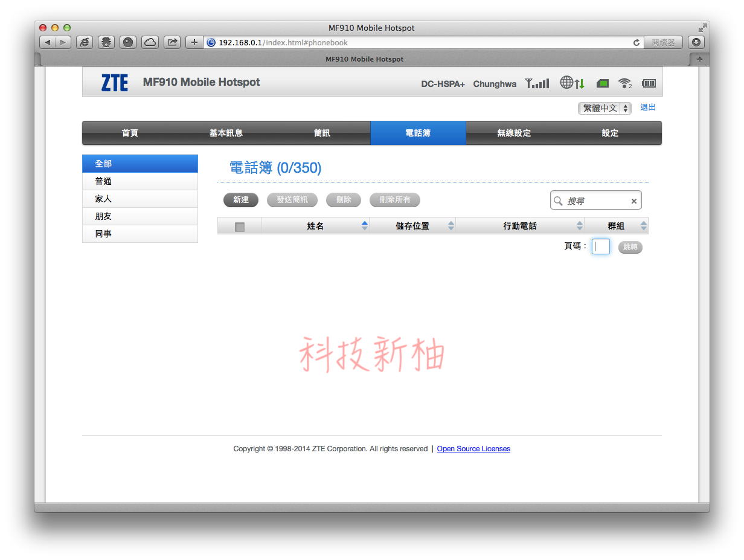Click the Wi-Fi connected users icon
This screenshot has height=560, width=744.
625,83
